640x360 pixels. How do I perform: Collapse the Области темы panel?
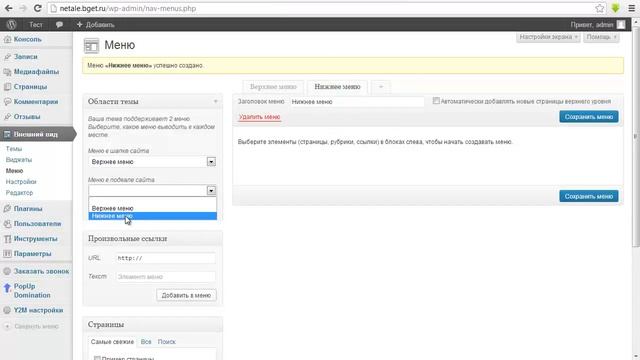[x=216, y=101]
